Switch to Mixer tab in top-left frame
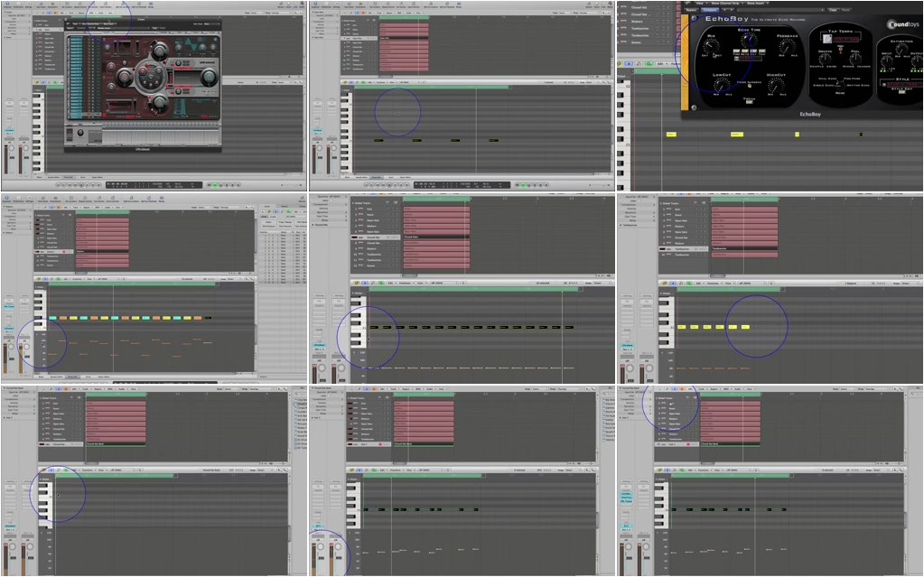This screenshot has width=924, height=577. 40,177
